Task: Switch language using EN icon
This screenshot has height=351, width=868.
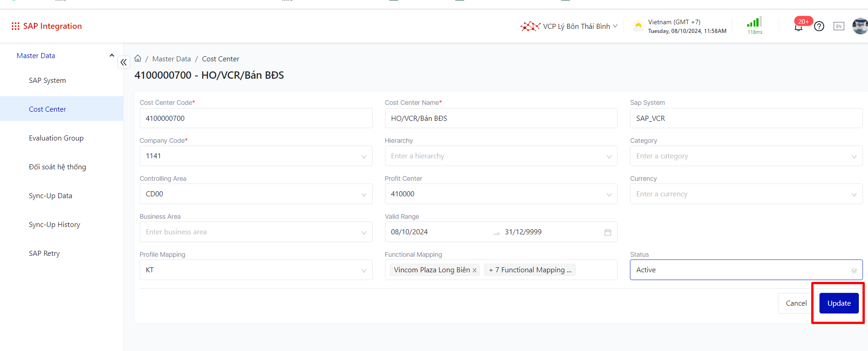Action: [839, 27]
